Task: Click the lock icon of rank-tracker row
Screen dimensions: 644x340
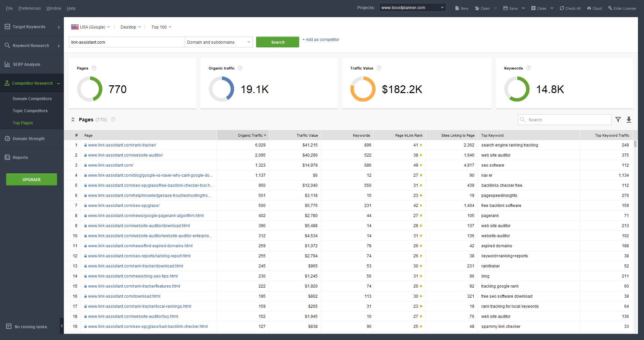Action: point(85,145)
